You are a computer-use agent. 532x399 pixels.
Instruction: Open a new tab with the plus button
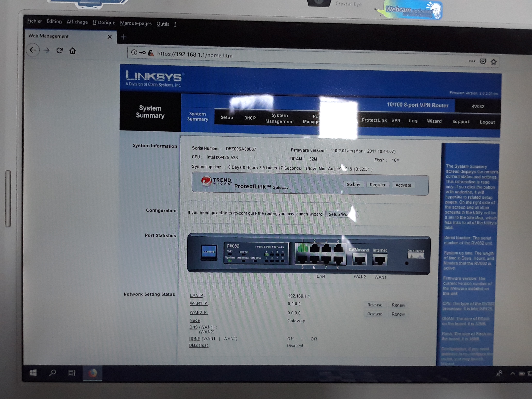coord(123,37)
